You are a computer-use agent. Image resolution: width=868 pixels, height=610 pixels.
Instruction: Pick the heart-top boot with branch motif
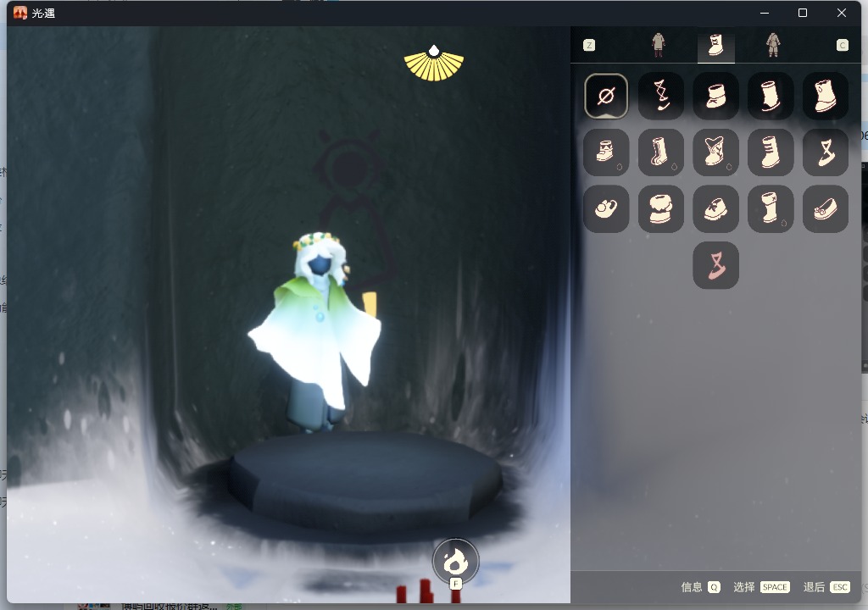pyautogui.click(x=715, y=152)
